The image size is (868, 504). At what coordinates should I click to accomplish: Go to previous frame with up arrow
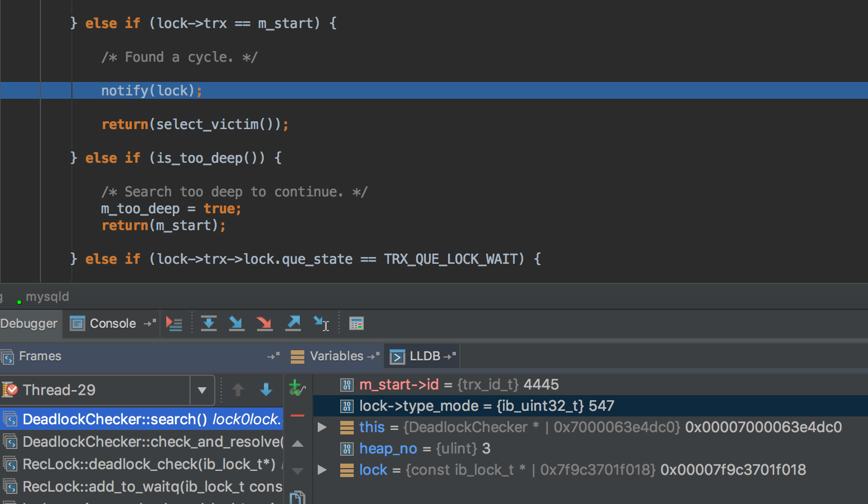(238, 390)
